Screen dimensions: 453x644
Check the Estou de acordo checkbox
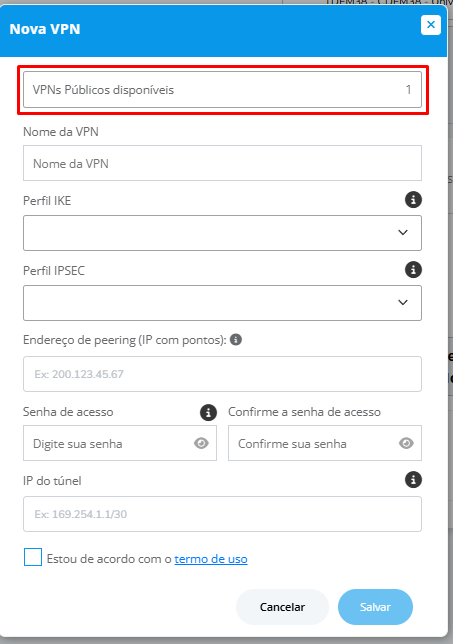coord(33,557)
